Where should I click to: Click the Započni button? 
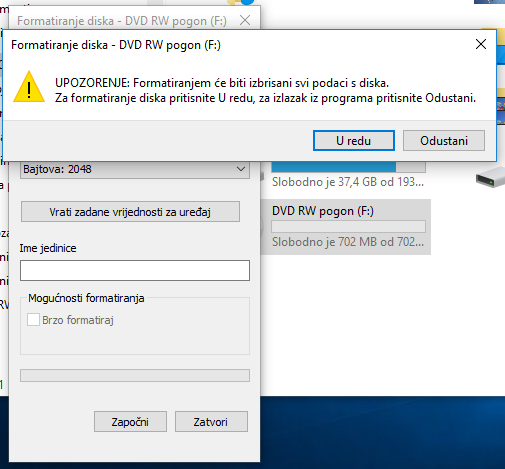[130, 422]
